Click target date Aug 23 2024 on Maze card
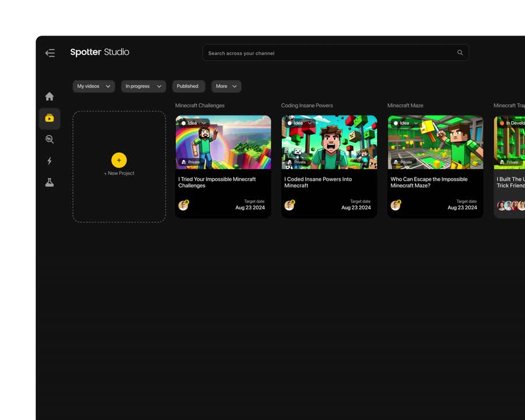 pos(463,208)
